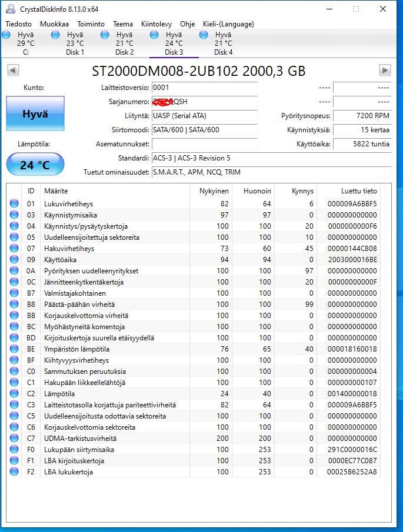The width and height of the screenshot is (403, 532).
Task: Click the Hyvä health status button
Action: pyautogui.click(x=35, y=113)
